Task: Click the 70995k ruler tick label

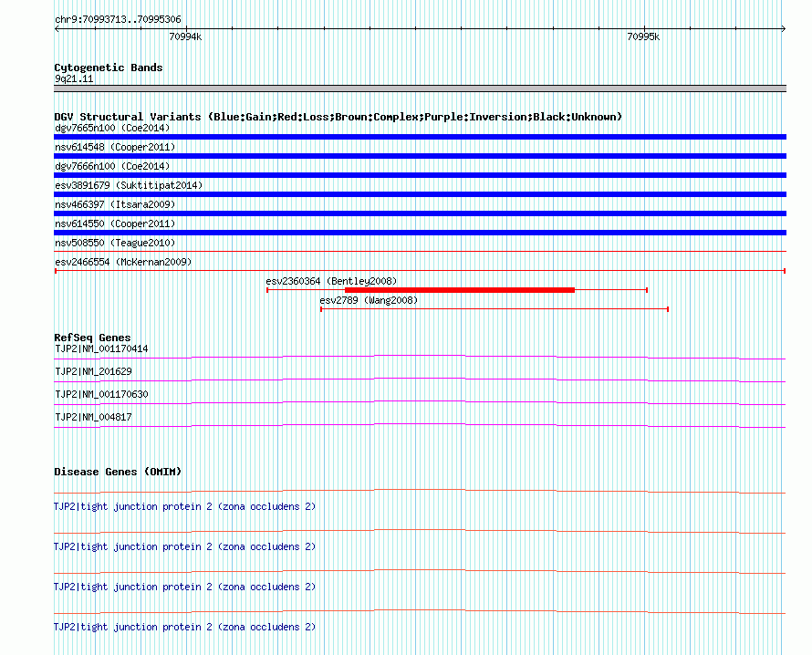Action: [x=643, y=36]
